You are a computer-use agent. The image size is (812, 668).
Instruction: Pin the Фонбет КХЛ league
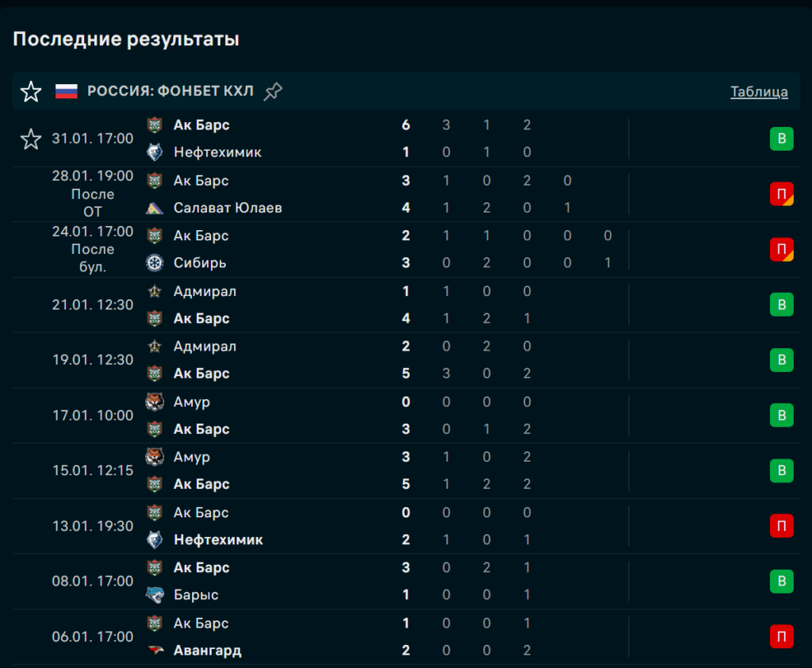[x=273, y=91]
